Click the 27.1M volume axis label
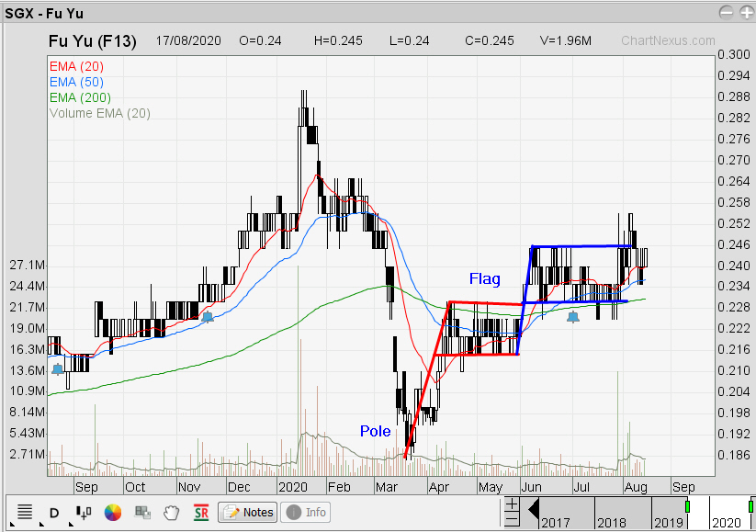 click(x=28, y=265)
